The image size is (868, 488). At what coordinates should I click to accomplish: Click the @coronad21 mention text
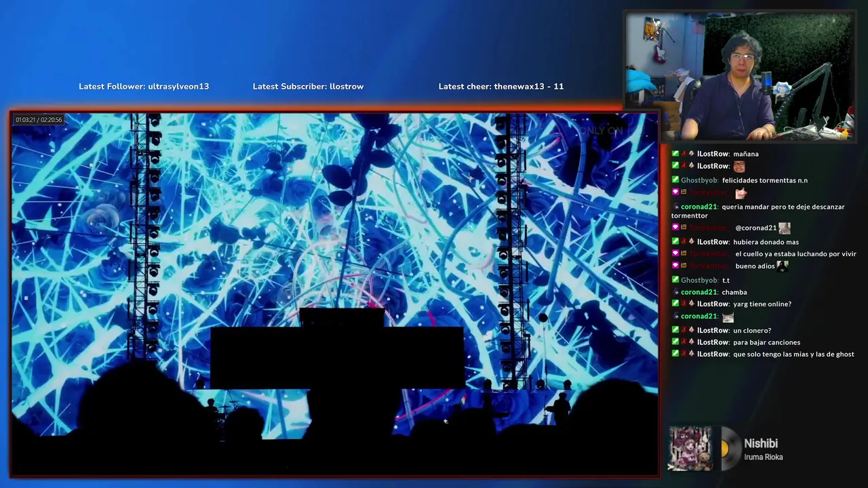[x=756, y=228]
